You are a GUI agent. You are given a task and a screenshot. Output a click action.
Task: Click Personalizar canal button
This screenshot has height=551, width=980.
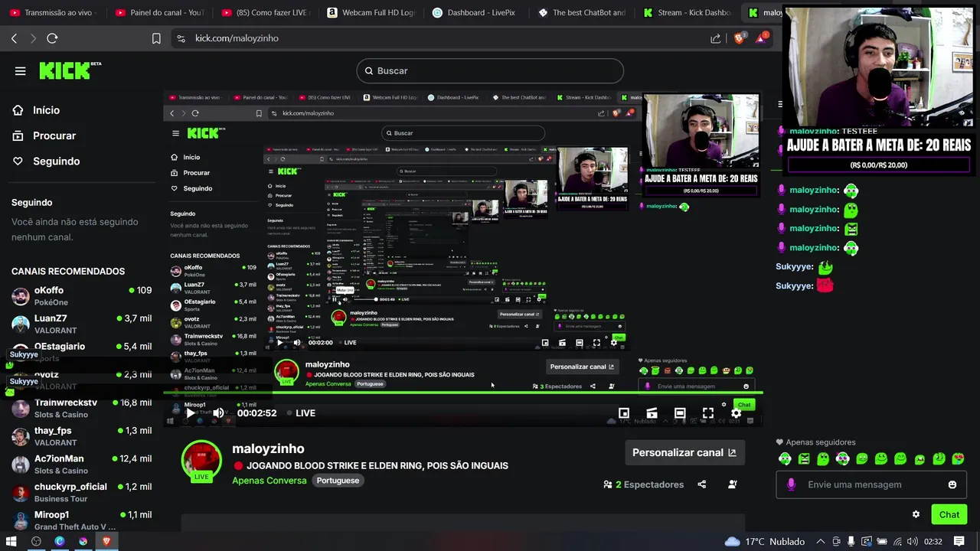(684, 452)
